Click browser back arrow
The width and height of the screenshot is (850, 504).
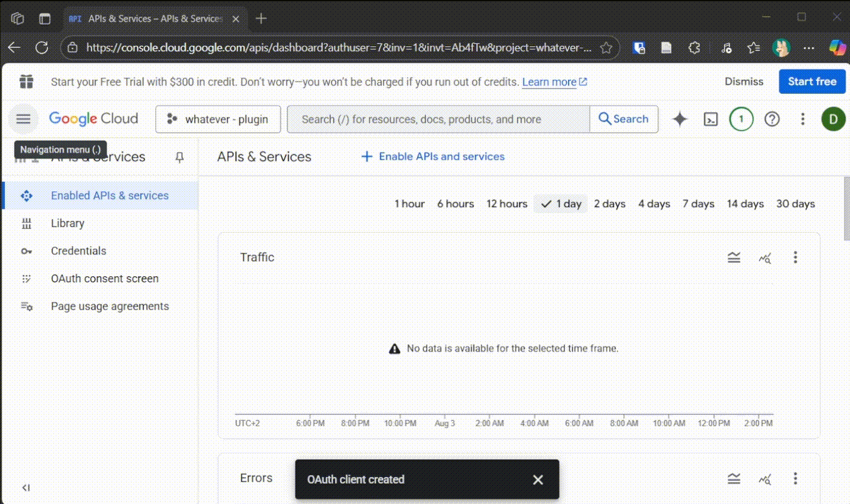[x=14, y=48]
